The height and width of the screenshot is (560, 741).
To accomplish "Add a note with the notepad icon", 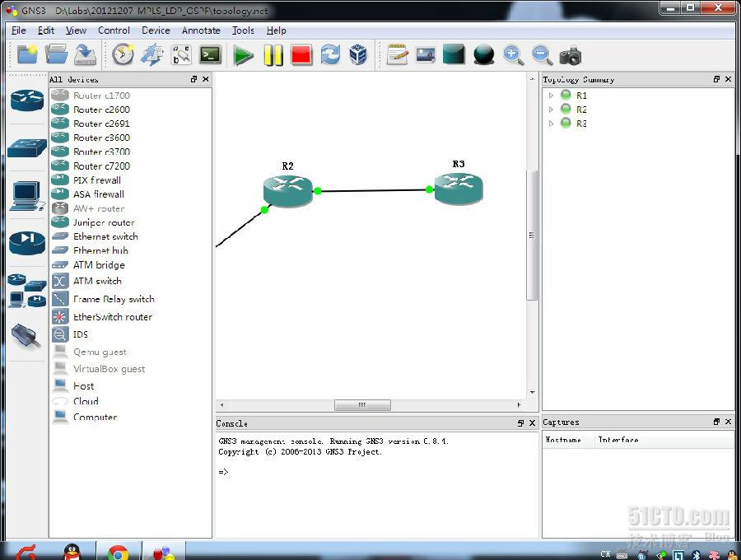I will point(397,55).
